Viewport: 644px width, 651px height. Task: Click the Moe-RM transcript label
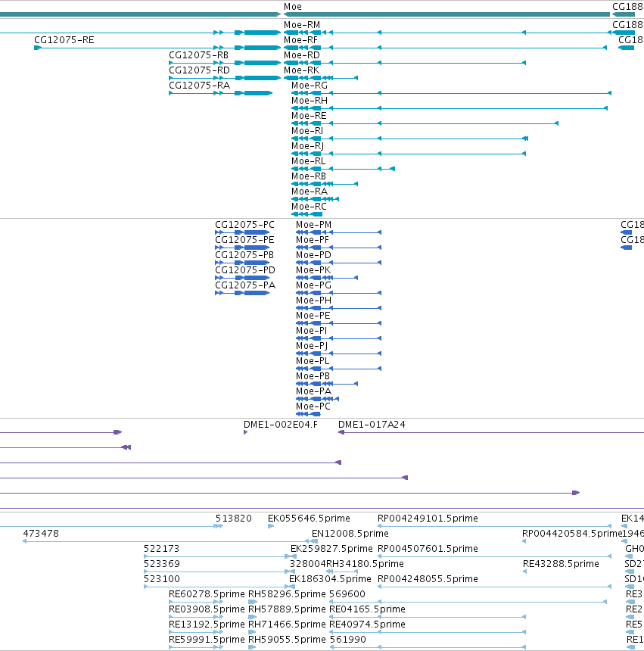302,25
